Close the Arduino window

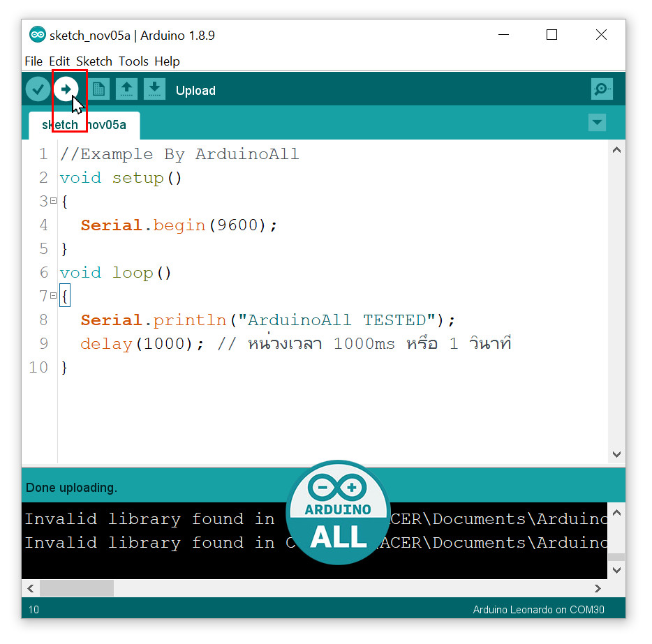pos(601,34)
